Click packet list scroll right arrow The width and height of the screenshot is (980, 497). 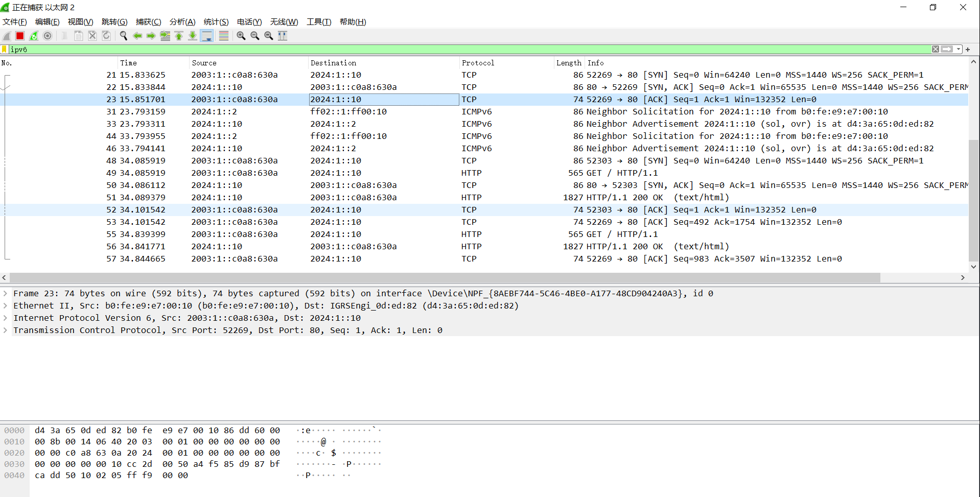pyautogui.click(x=963, y=277)
